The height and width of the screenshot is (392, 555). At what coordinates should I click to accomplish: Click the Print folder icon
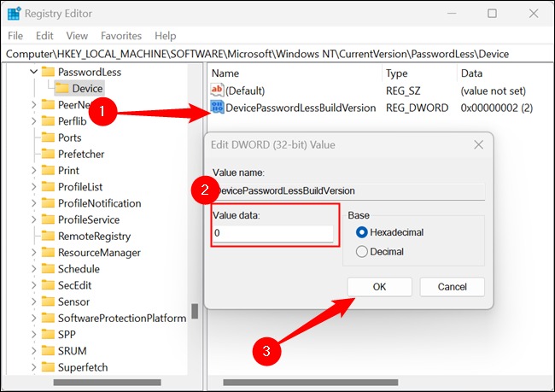coord(48,170)
